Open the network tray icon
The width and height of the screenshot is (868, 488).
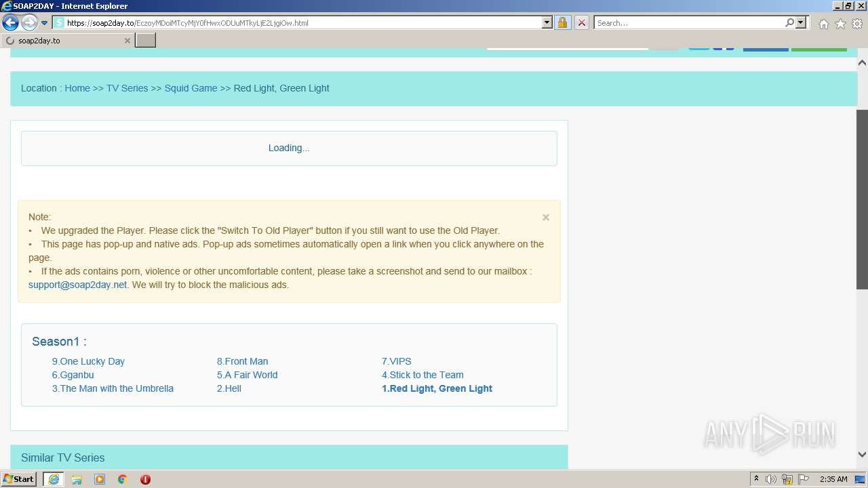tap(787, 479)
